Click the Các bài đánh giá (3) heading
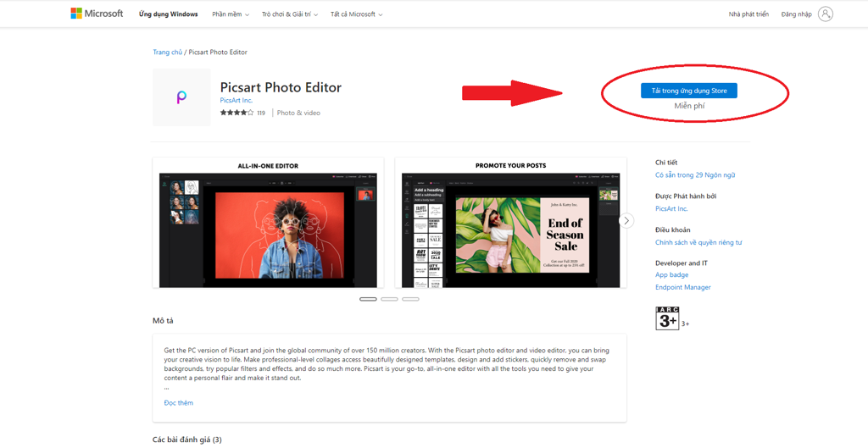Screen dimensions: 868x448 pos(187,440)
